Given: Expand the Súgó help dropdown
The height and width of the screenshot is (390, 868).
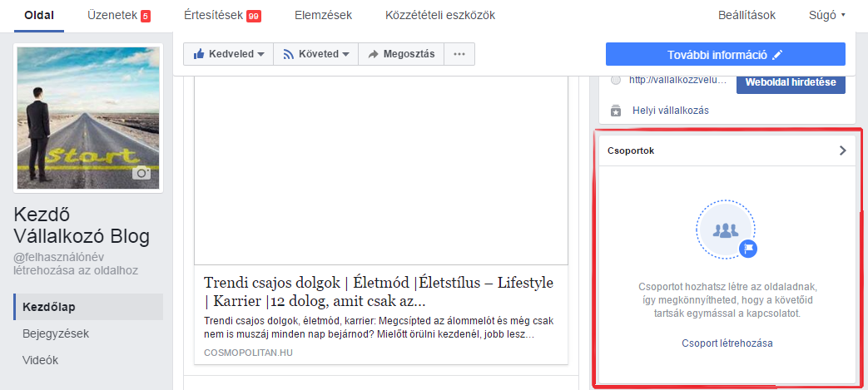Looking at the screenshot, I should pyautogui.click(x=827, y=16).
